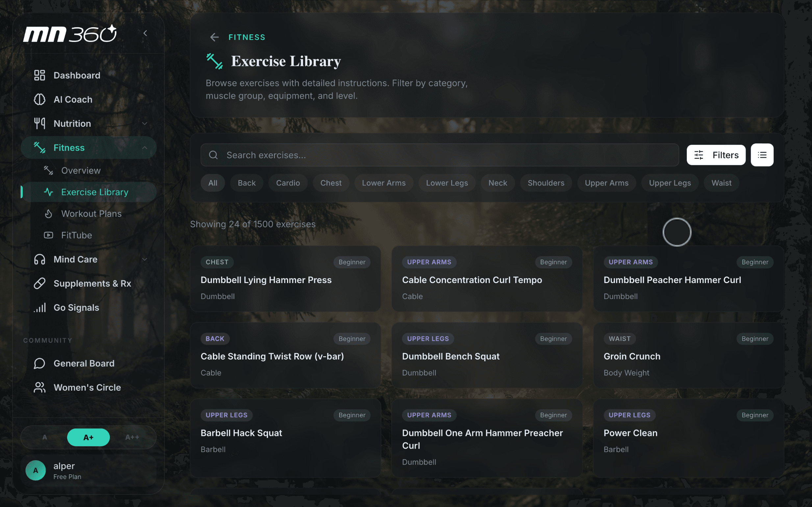Open the Filters button

point(716,155)
